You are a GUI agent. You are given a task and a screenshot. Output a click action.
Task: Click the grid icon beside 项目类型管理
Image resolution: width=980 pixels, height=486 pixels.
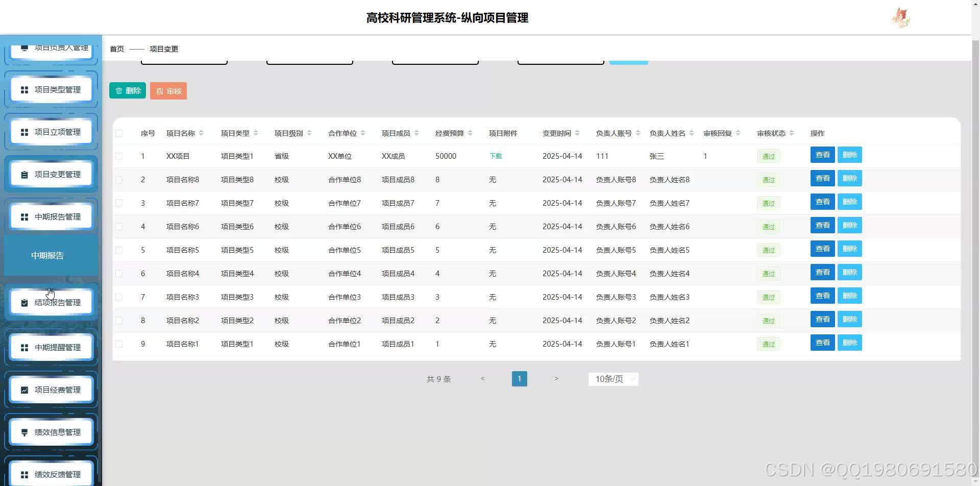point(24,90)
